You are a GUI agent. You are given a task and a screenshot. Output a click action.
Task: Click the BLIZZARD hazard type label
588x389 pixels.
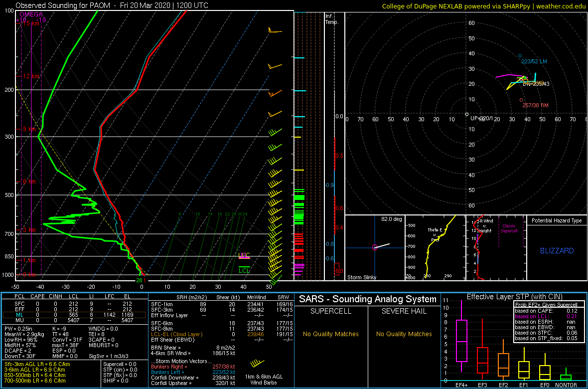click(557, 251)
